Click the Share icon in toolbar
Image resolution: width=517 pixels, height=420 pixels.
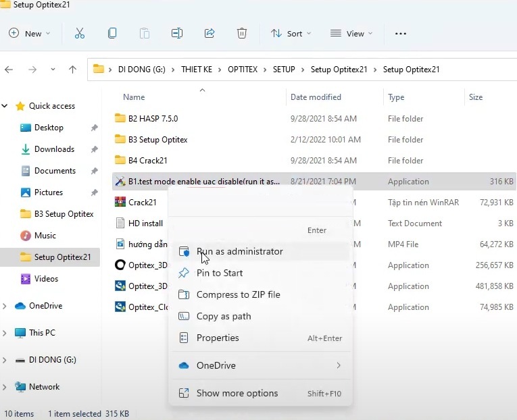210,33
